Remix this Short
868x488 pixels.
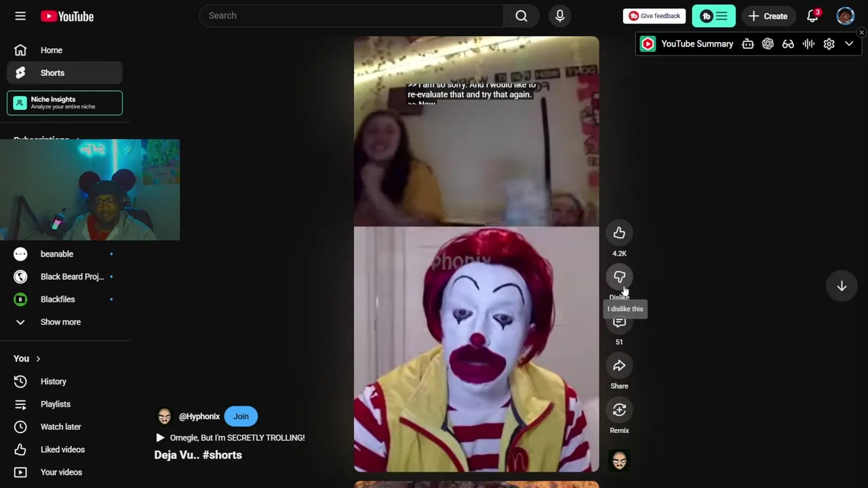[619, 410]
